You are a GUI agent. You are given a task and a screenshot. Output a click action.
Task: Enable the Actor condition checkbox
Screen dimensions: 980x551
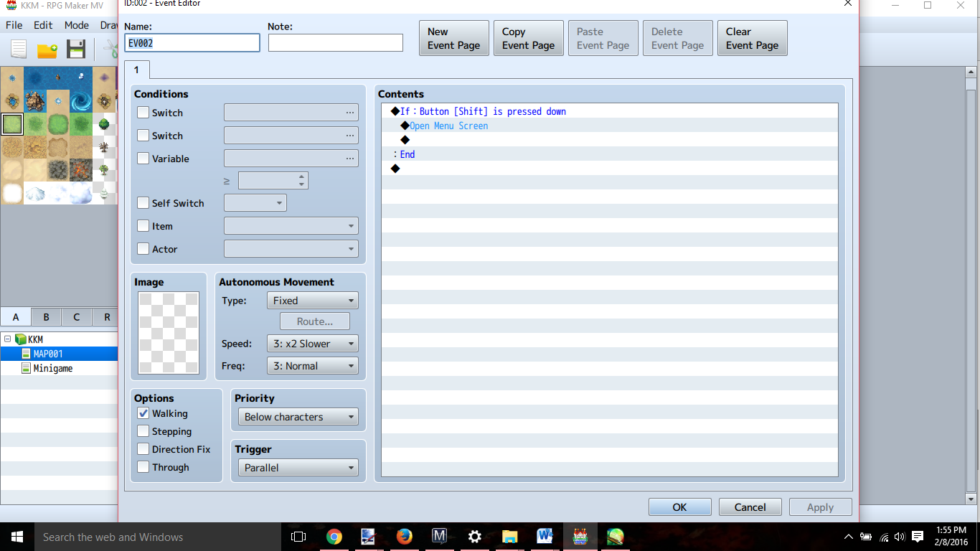click(x=143, y=249)
